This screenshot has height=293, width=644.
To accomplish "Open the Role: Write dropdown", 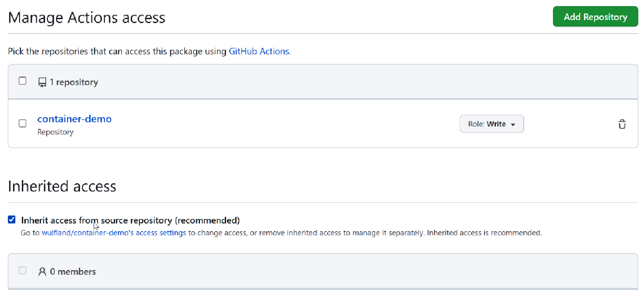I will click(491, 124).
